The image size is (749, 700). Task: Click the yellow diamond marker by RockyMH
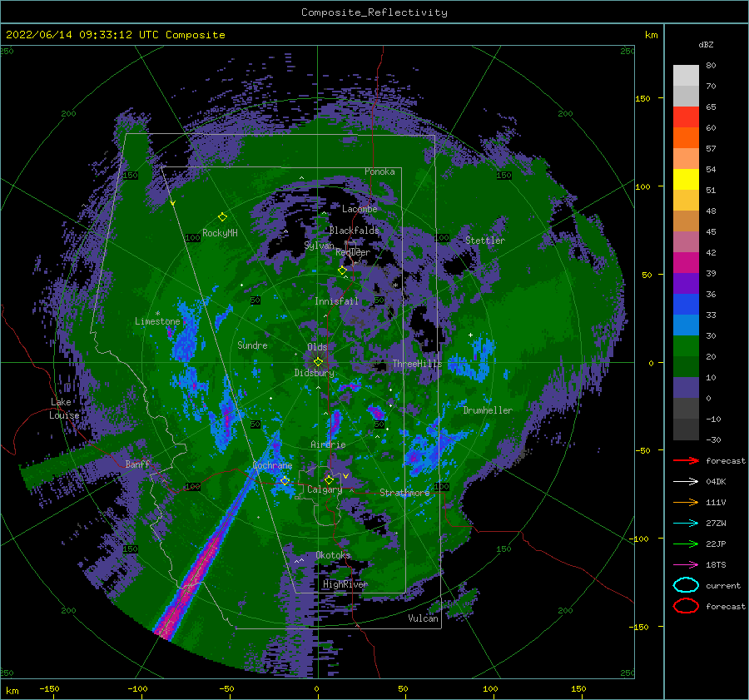[222, 217]
